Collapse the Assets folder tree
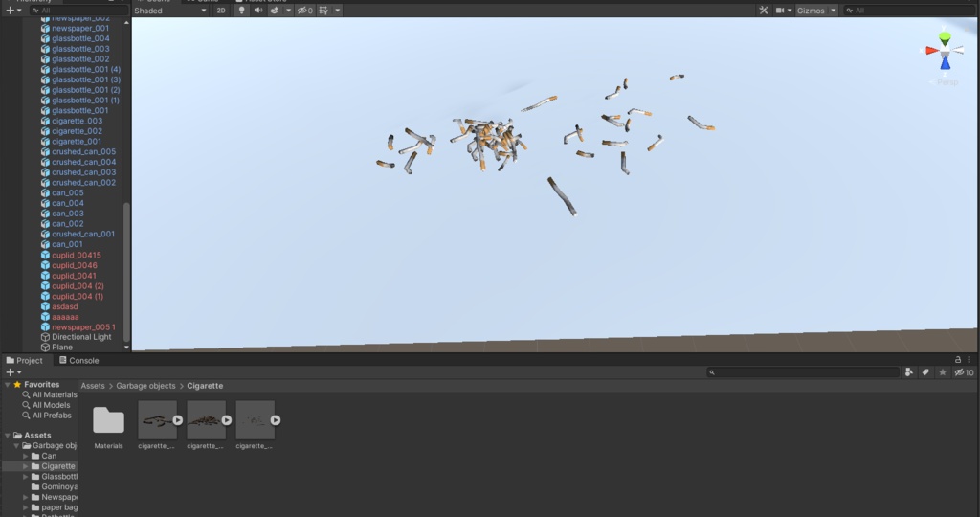Image resolution: width=980 pixels, height=517 pixels. 8,435
